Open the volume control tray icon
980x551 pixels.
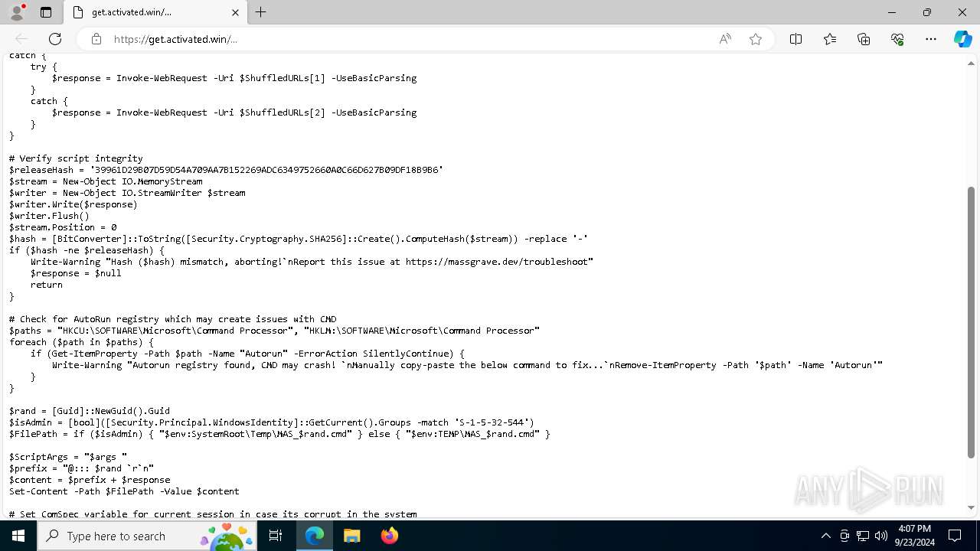(x=881, y=536)
